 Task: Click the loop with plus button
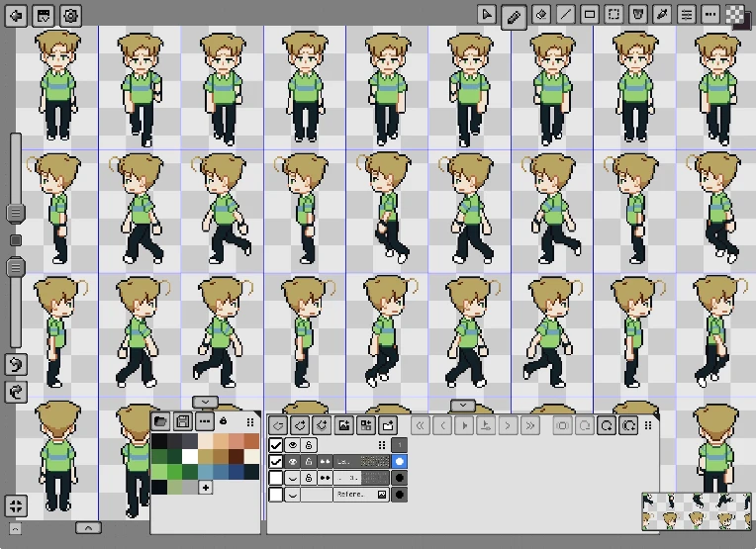coord(607,425)
